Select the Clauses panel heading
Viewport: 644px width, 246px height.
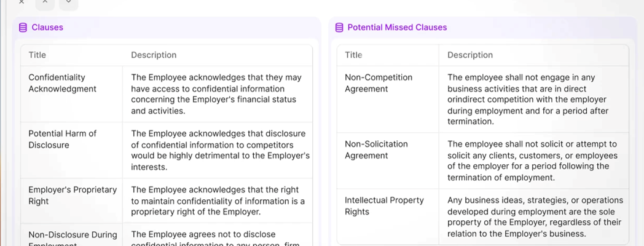(47, 27)
